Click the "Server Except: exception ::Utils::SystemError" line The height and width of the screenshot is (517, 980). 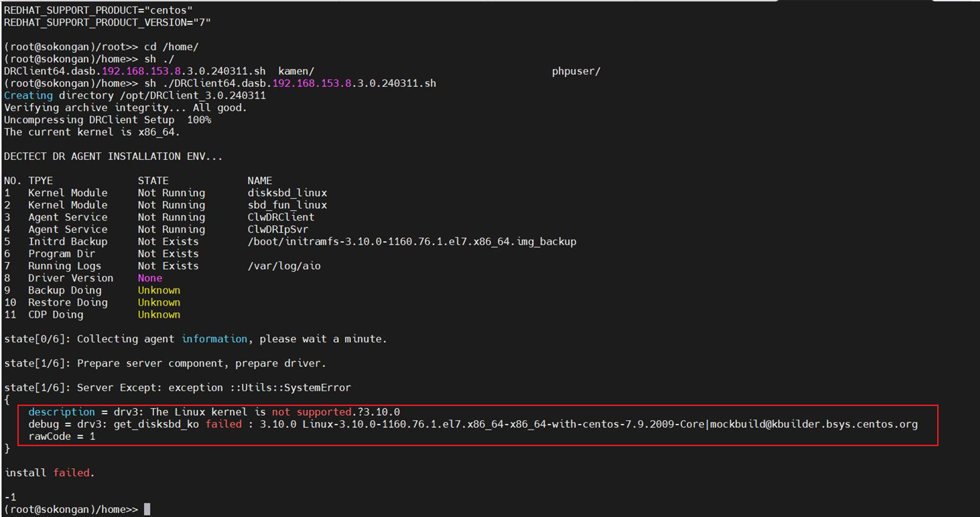click(x=214, y=387)
